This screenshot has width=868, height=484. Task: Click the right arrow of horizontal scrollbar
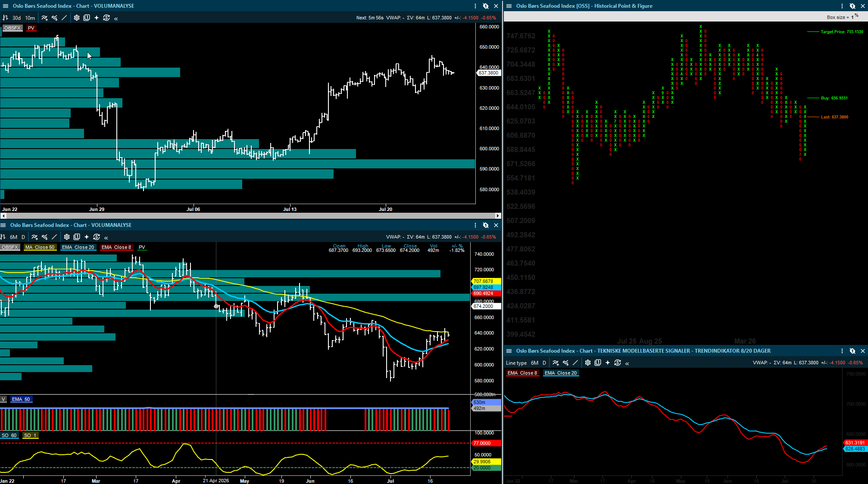[x=498, y=216]
